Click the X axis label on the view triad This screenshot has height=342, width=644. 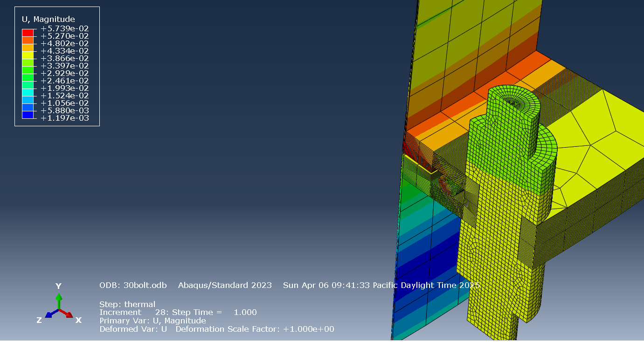tap(78, 320)
